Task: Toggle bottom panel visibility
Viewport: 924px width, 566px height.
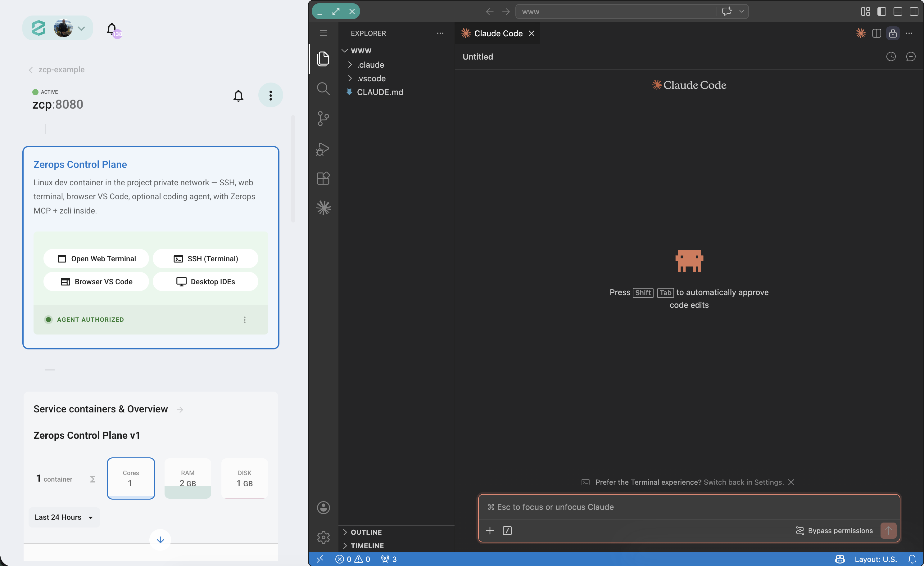Action: pos(897,11)
